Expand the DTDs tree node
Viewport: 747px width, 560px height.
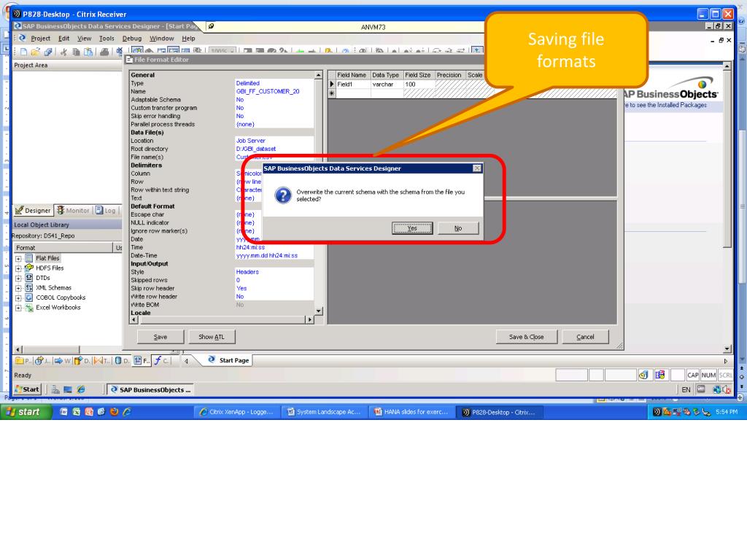point(18,278)
